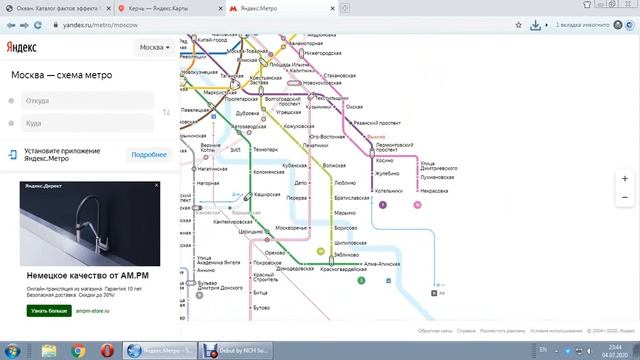The image size is (640, 360).
Task: Open the Москва city dropdown
Action: tap(154, 47)
